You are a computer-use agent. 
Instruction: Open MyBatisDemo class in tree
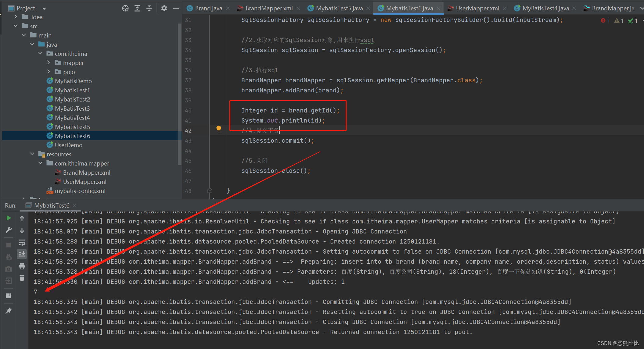(x=73, y=81)
